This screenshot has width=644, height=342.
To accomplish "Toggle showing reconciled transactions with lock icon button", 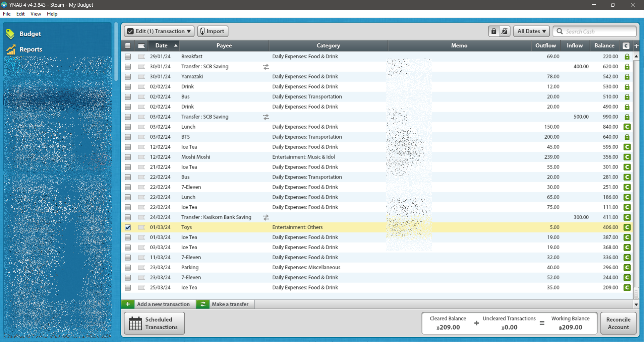I will point(494,31).
